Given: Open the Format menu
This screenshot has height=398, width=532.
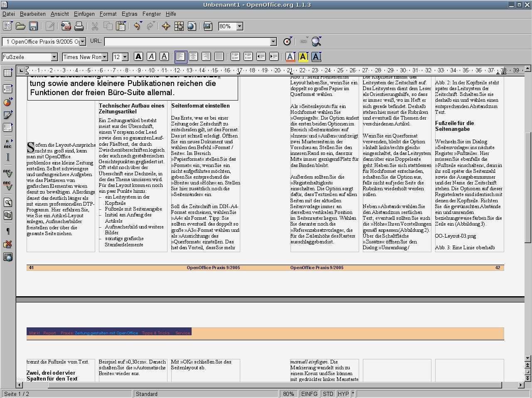Looking at the screenshot, I should click(108, 14).
